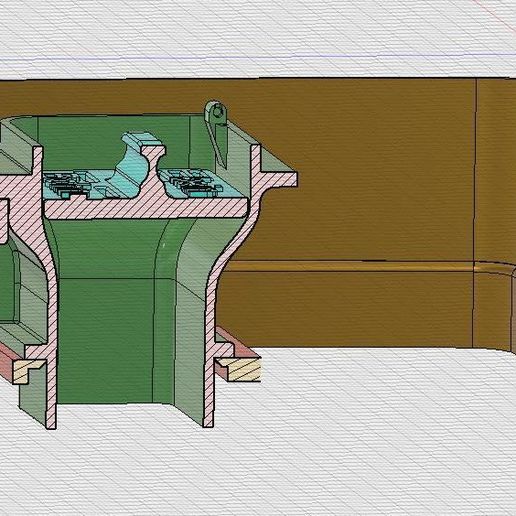Viewport: 516px width, 516px height.
Task: Click the gray latch hook above the housing
Action: (x=216, y=133)
